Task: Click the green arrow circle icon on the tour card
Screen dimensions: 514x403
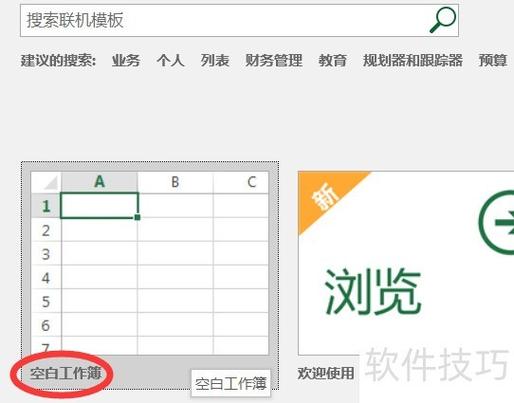Action: pos(497,222)
